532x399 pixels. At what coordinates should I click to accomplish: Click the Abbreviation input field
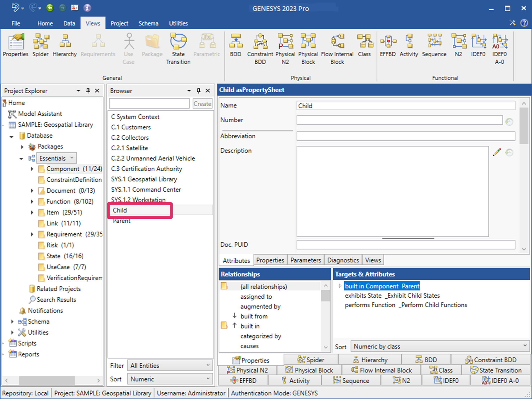point(406,136)
